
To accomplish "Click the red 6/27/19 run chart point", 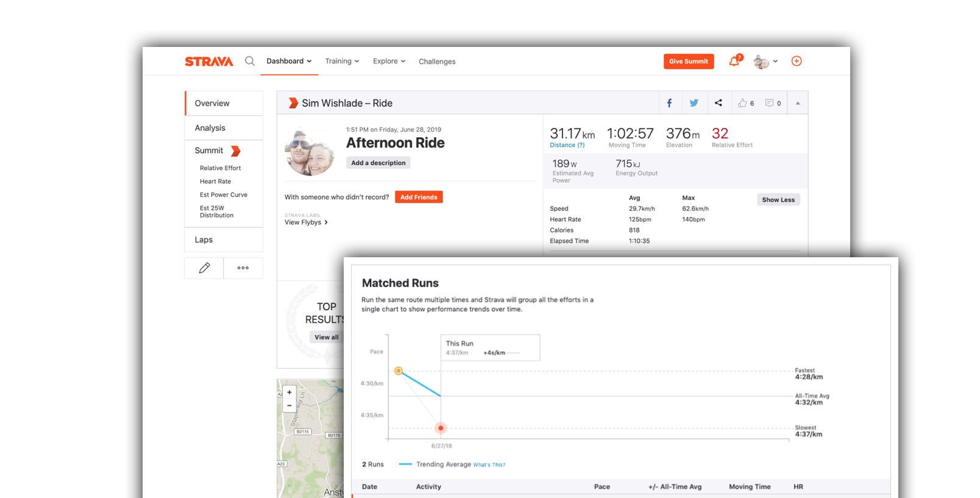I will (441, 428).
